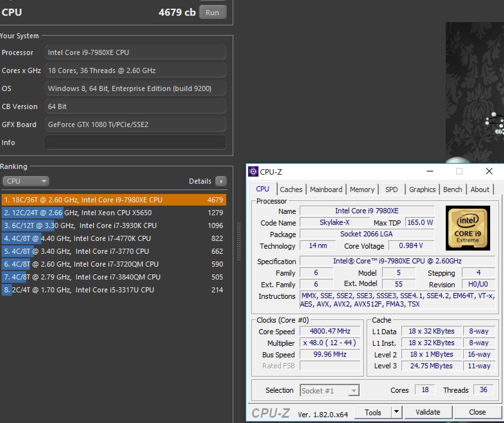Image resolution: width=504 pixels, height=423 pixels.
Task: Click the panel splitter grip handle
Action: tap(239, 241)
